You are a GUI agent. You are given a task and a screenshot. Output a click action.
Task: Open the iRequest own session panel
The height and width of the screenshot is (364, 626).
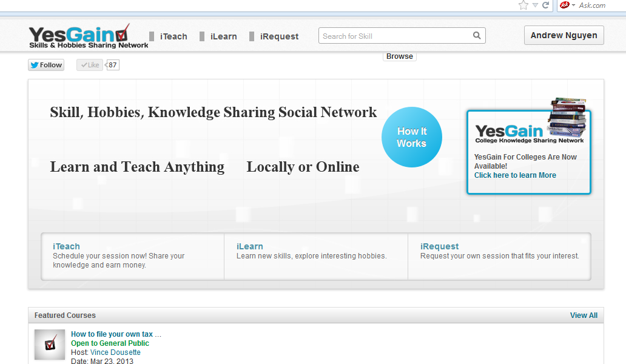pyautogui.click(x=499, y=256)
